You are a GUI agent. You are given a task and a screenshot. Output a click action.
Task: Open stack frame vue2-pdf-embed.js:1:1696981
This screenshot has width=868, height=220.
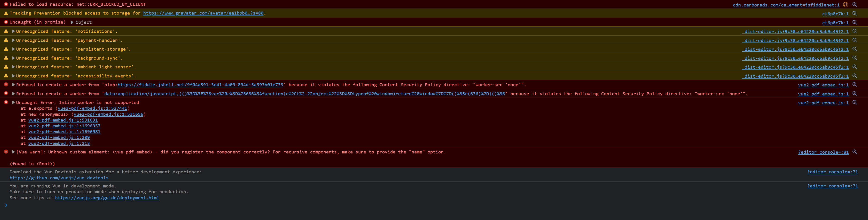[x=64, y=131]
